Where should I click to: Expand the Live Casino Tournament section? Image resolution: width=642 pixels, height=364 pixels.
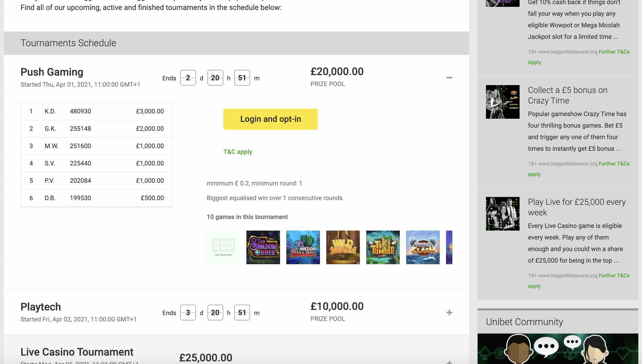pos(449,362)
